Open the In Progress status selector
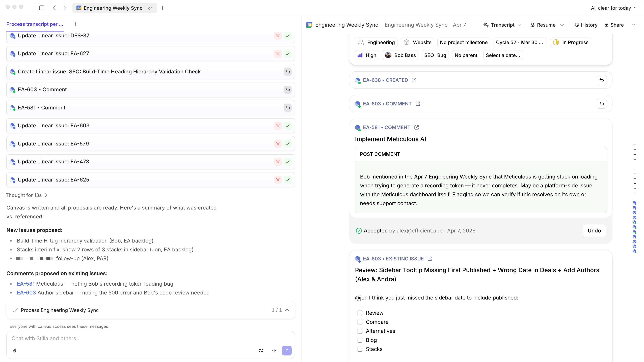644x362 pixels. click(571, 42)
